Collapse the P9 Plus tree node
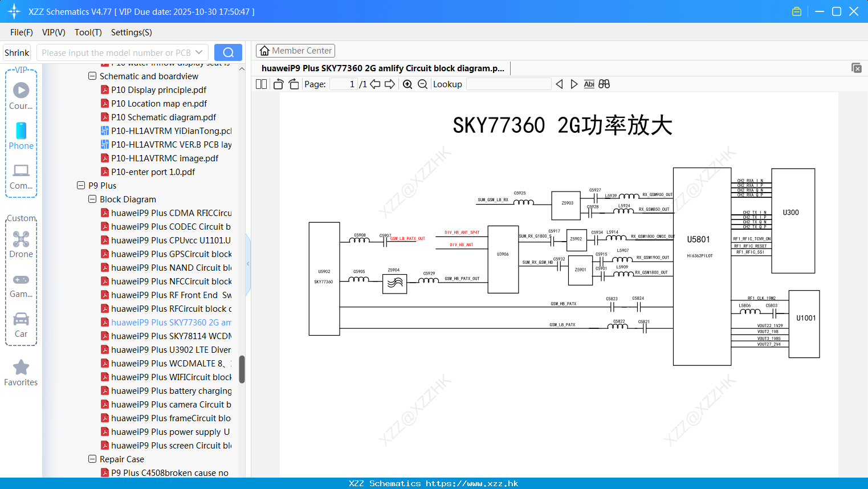This screenshot has width=868, height=489. click(x=81, y=185)
